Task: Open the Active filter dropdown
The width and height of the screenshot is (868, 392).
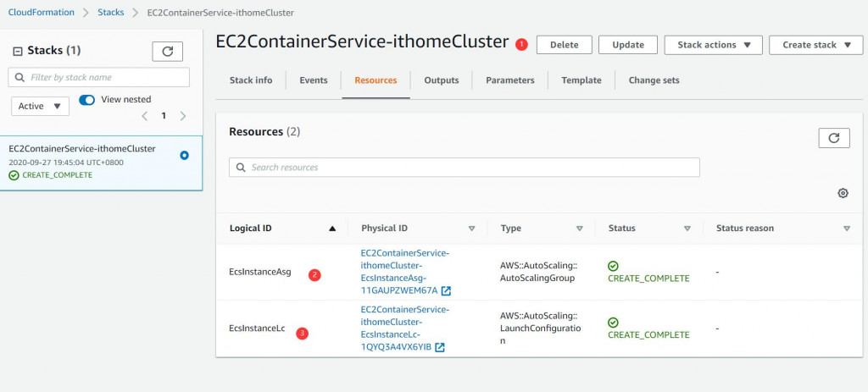Action: point(40,106)
